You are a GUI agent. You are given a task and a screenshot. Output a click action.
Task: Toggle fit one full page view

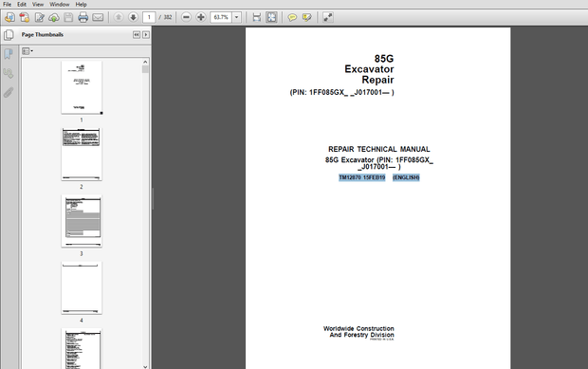[x=271, y=17]
